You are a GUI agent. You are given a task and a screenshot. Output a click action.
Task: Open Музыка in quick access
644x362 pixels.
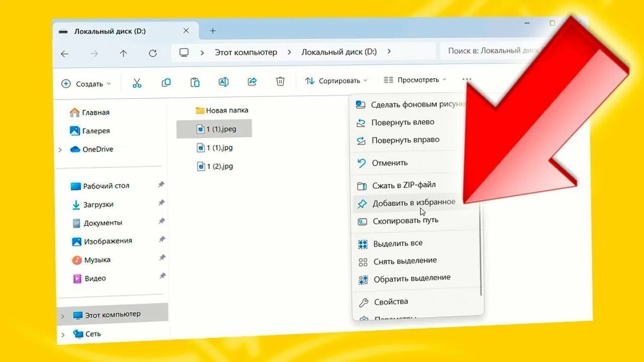click(91, 260)
